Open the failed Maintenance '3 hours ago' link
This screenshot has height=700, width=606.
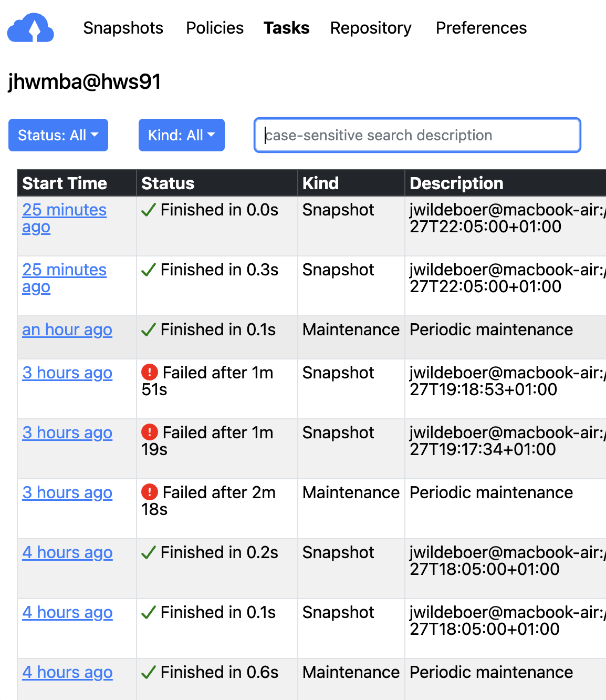coord(67,492)
